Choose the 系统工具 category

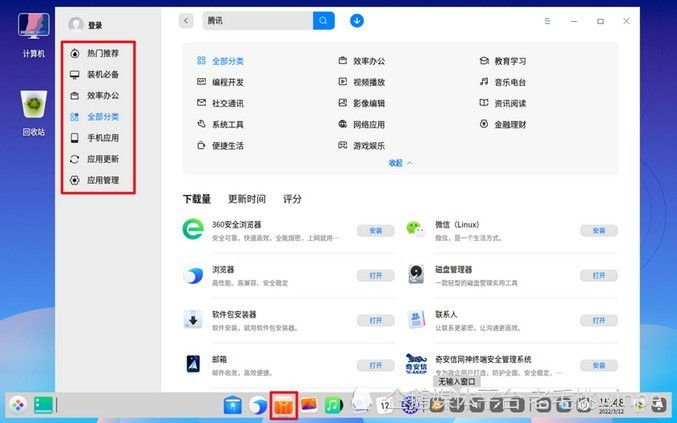pos(220,124)
